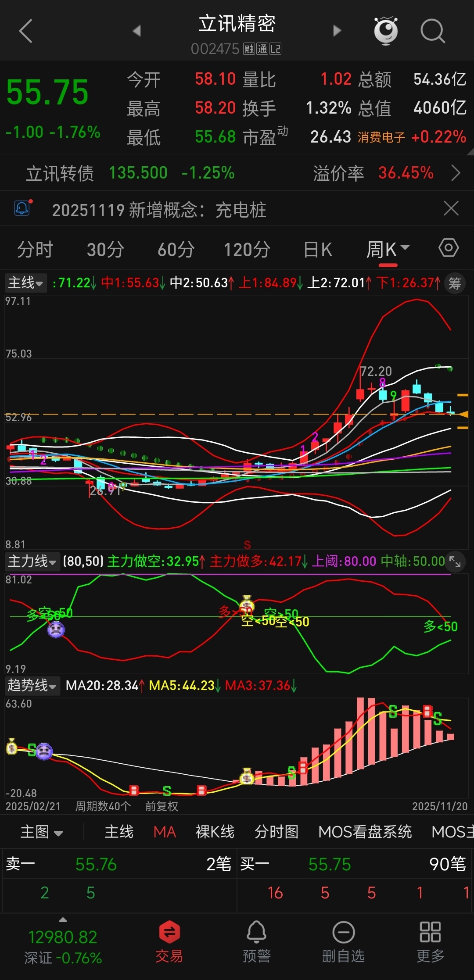Tap the alert bell notification icon
474x980 pixels.
(x=23, y=208)
